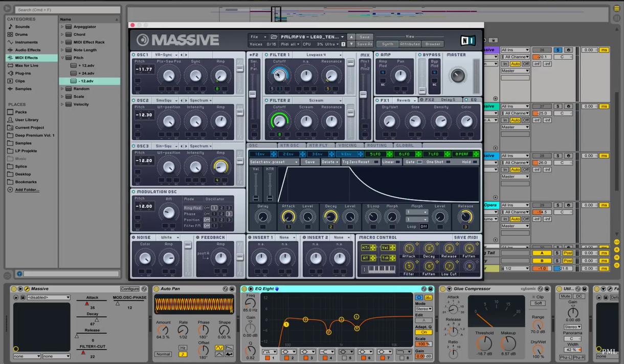Click the Vel macro drag-handle icon
Screen dimensions: 624x364
click(x=391, y=248)
